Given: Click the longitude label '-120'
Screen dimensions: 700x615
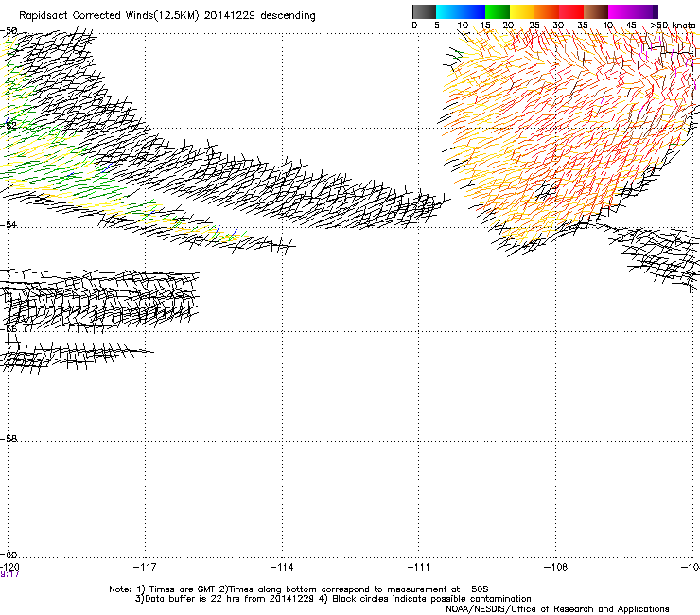Looking at the screenshot, I should click(x=9, y=567).
